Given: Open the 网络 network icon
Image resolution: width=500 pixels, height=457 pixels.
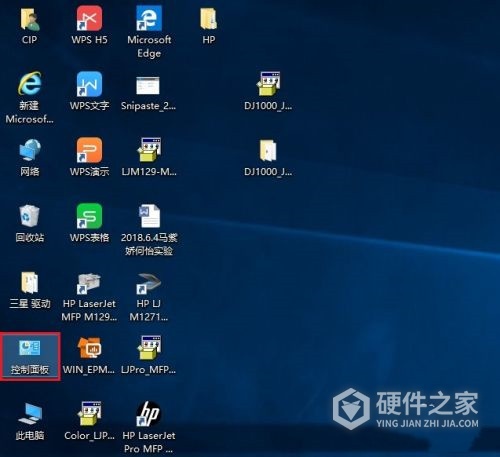Looking at the screenshot, I should pos(30,150).
